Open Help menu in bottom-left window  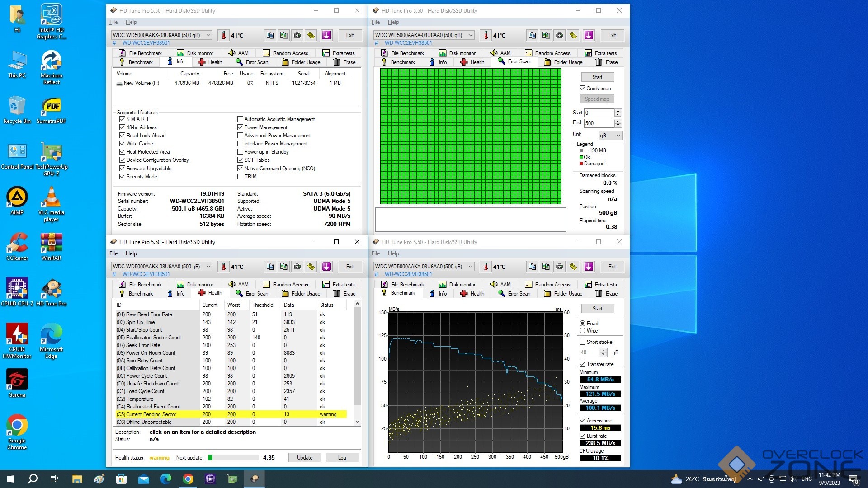coord(131,253)
